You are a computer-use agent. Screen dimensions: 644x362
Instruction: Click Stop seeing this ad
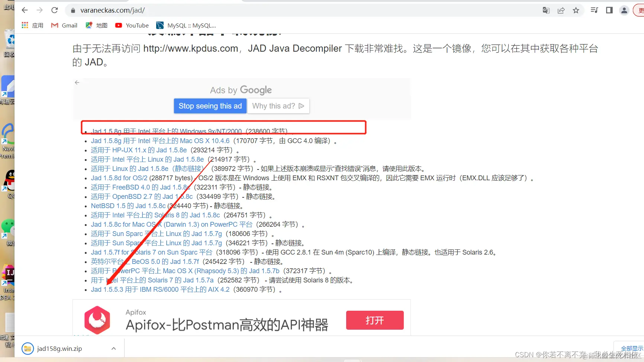210,106
